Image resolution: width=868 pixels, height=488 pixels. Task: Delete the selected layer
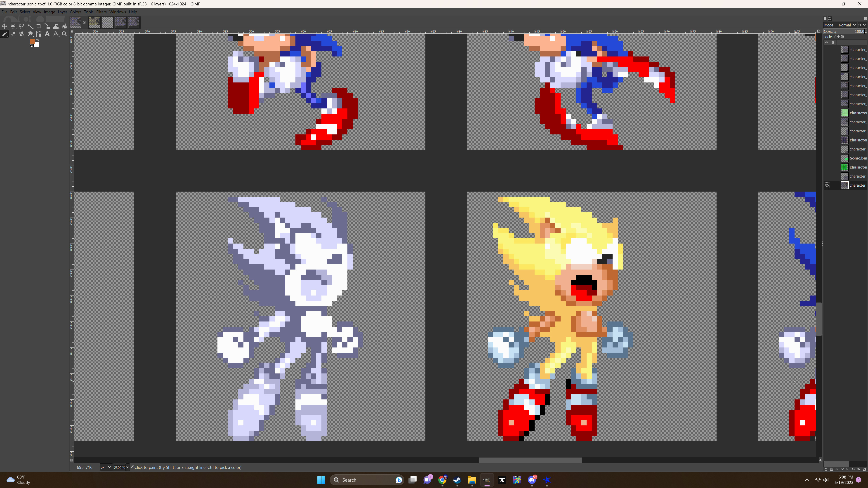864,469
